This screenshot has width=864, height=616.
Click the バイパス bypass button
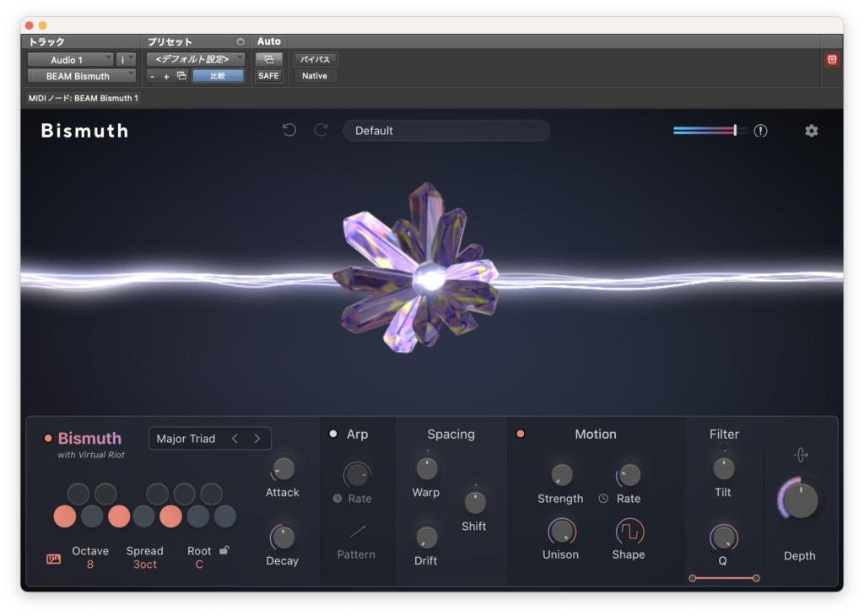pos(316,59)
